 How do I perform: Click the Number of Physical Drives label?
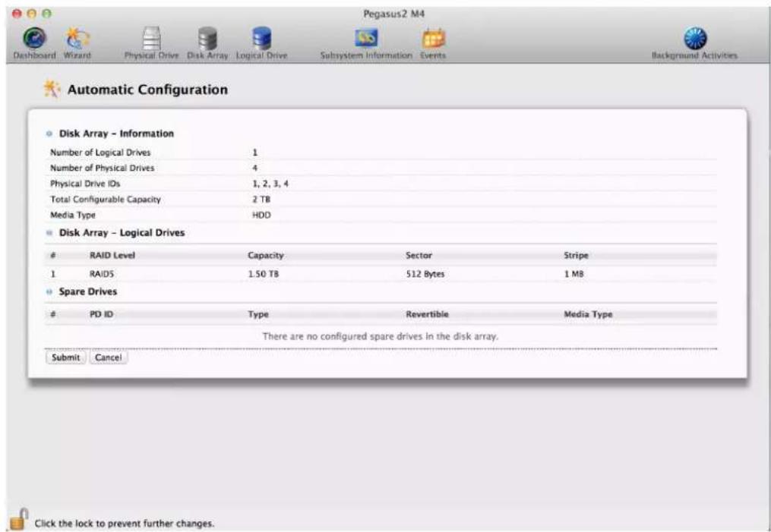103,168
